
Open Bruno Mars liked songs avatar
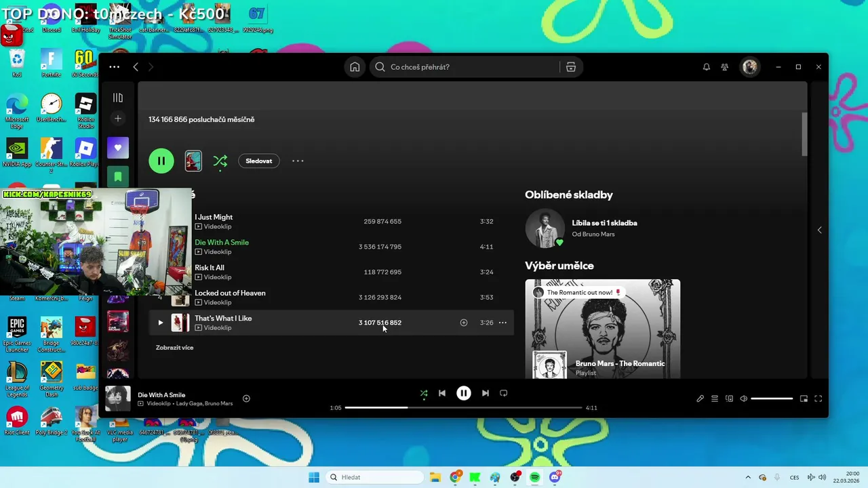coord(545,228)
